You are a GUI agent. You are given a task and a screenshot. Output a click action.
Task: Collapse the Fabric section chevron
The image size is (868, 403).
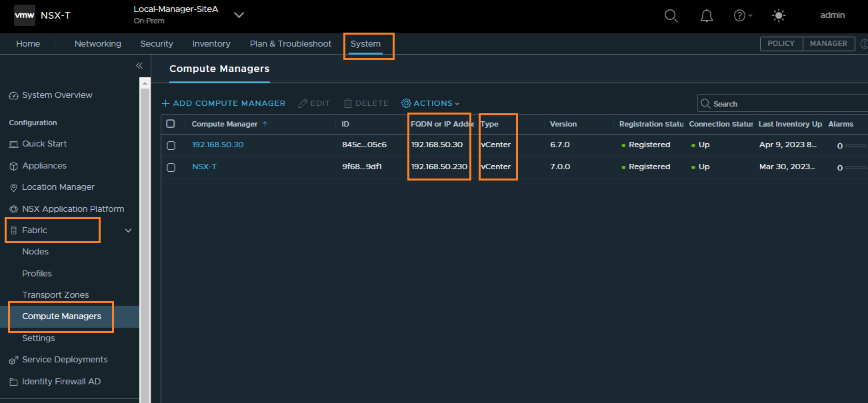pos(129,230)
